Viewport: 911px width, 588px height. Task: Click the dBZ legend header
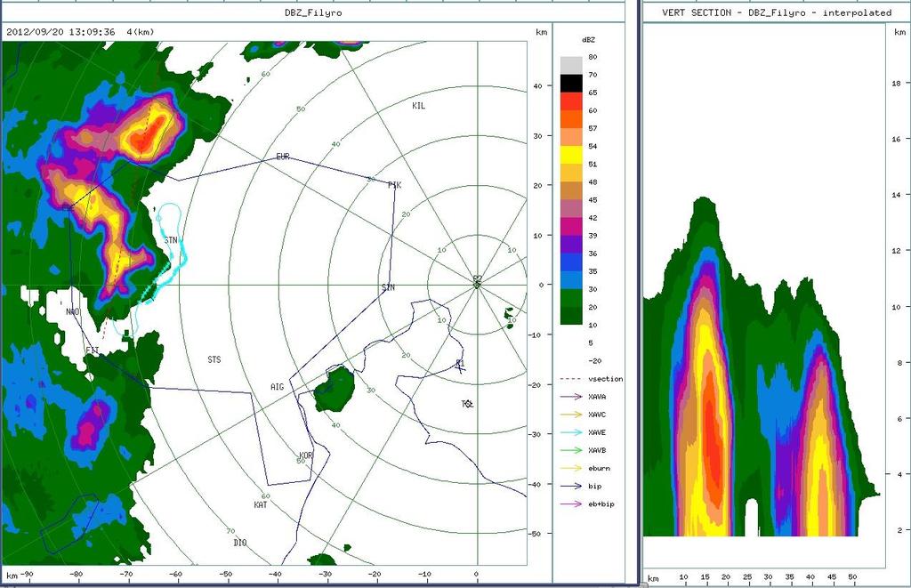click(589, 40)
